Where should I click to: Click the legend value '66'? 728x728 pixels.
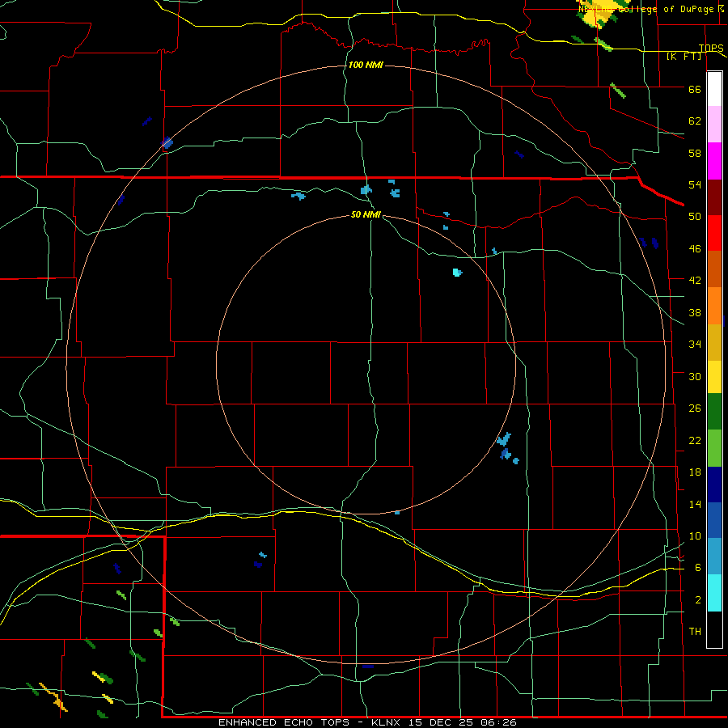(x=695, y=90)
